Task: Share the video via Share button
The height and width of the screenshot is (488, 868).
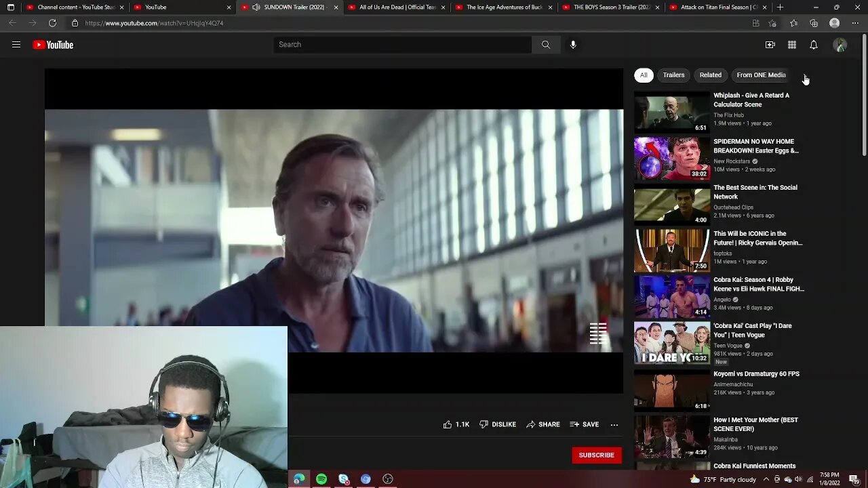Action: tap(542, 424)
